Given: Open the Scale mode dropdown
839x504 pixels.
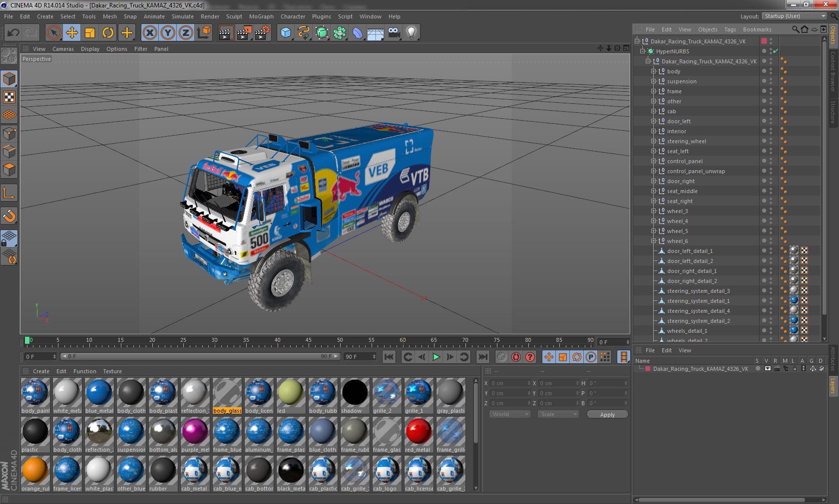Looking at the screenshot, I should (x=558, y=414).
